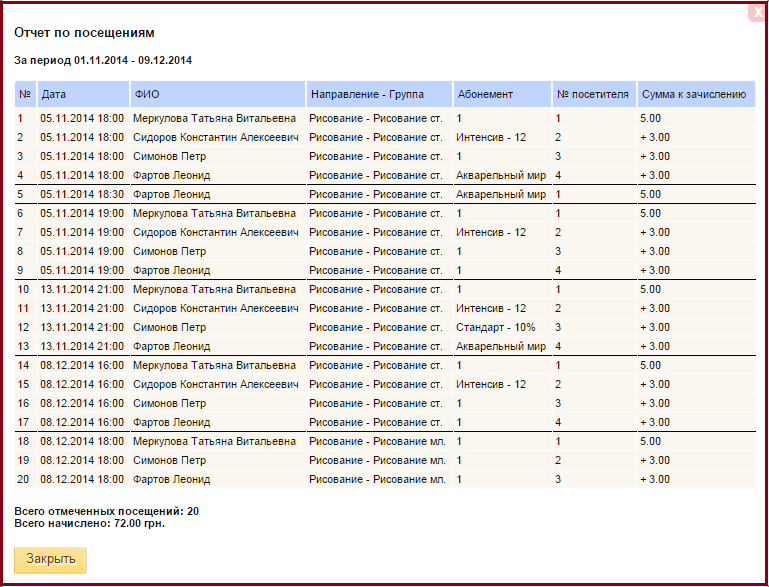Click Фартов Леонид in row 17
This screenshot has height=587, width=769.
(x=171, y=422)
